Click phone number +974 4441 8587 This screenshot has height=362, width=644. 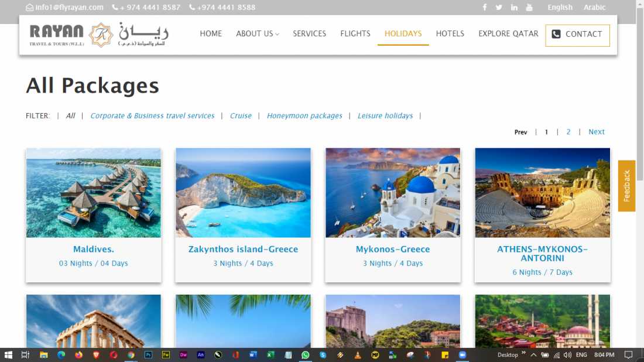tap(146, 8)
